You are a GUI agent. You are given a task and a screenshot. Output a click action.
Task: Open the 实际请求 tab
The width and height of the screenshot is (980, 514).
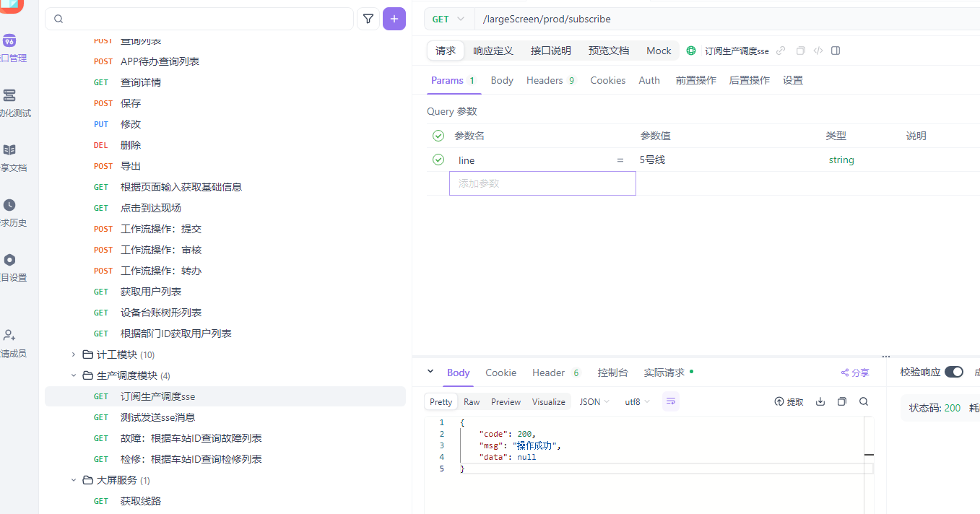[668, 373]
